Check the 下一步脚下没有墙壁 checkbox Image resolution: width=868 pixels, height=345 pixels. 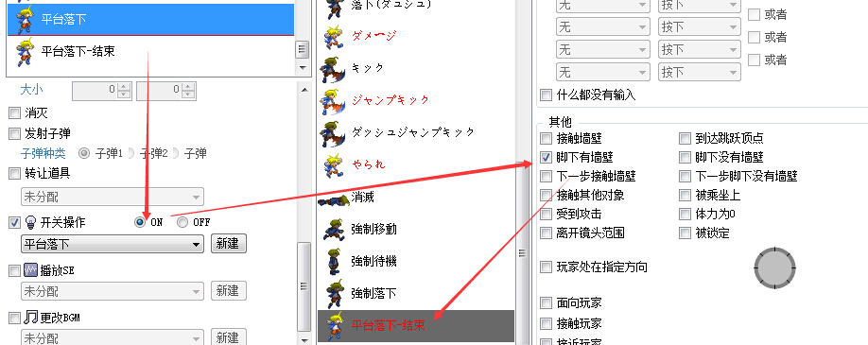[x=686, y=177]
